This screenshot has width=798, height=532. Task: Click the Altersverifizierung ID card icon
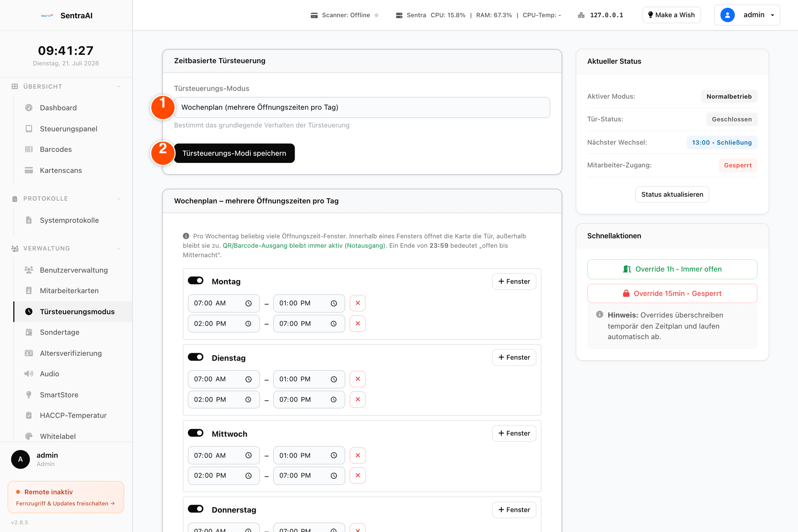(x=29, y=353)
